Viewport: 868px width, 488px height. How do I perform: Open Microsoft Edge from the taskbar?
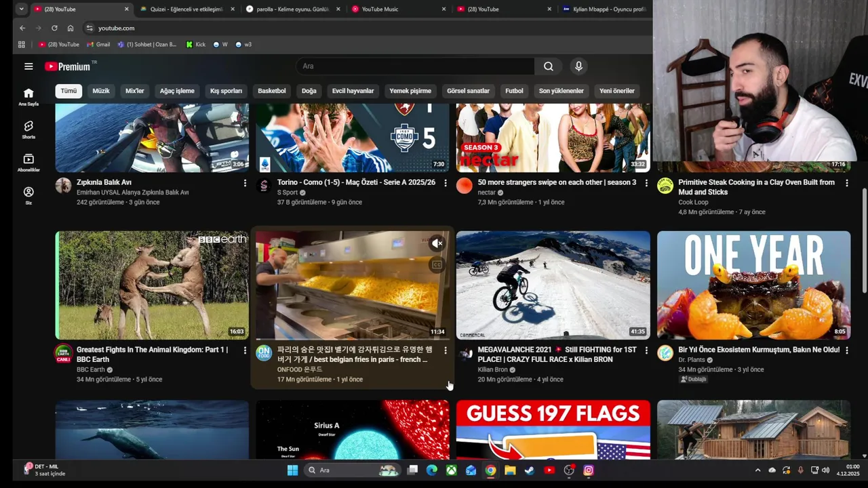coord(431,470)
